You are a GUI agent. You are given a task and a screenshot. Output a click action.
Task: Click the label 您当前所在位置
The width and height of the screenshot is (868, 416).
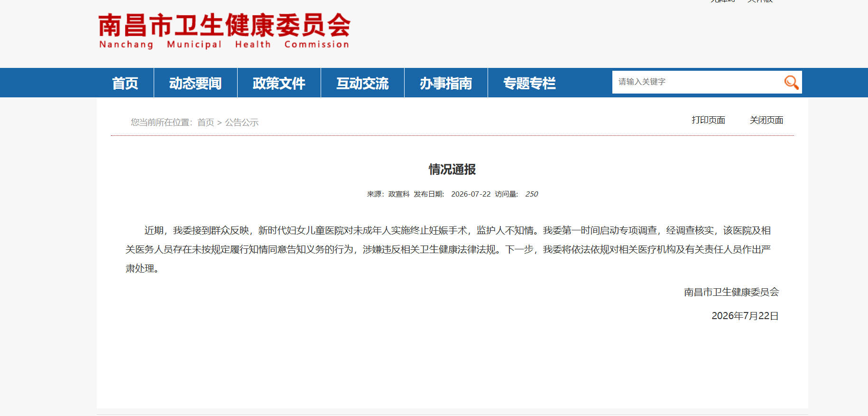pyautogui.click(x=161, y=123)
